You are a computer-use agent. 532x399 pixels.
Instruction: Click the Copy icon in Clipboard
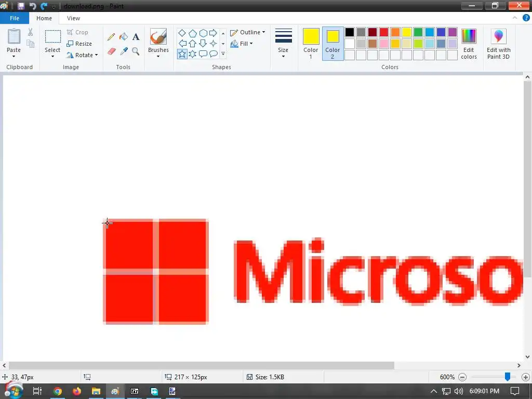pos(30,44)
